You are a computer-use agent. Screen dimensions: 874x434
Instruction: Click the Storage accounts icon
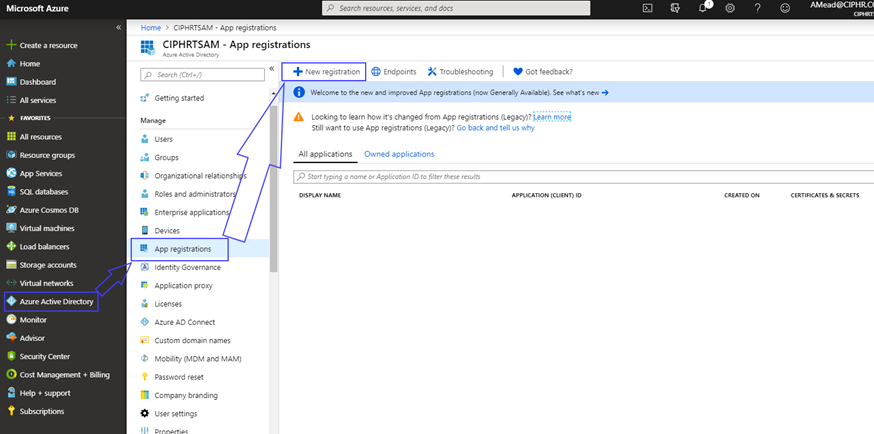pyautogui.click(x=11, y=265)
